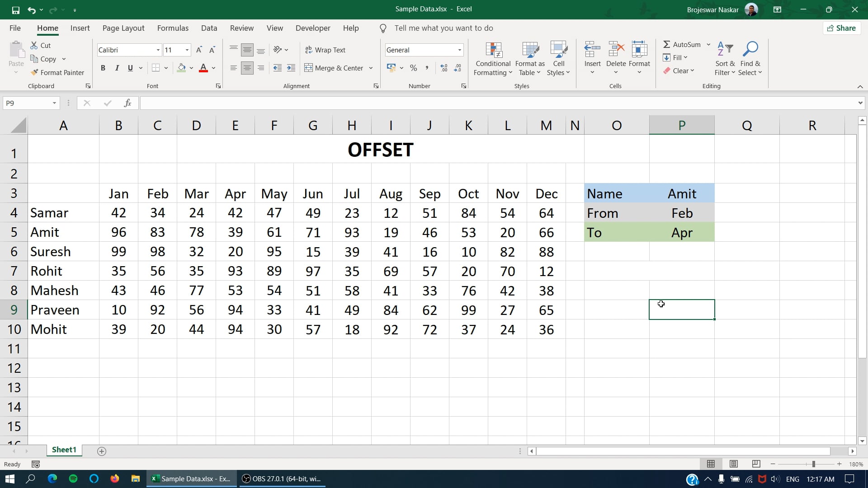
Task: Click the Insert cells icon
Action: [592, 49]
